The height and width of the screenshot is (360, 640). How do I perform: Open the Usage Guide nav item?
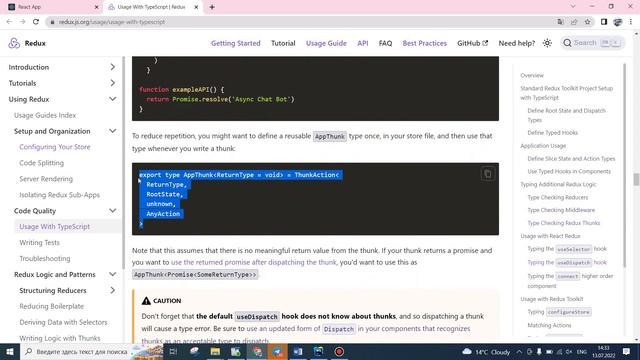pos(326,43)
